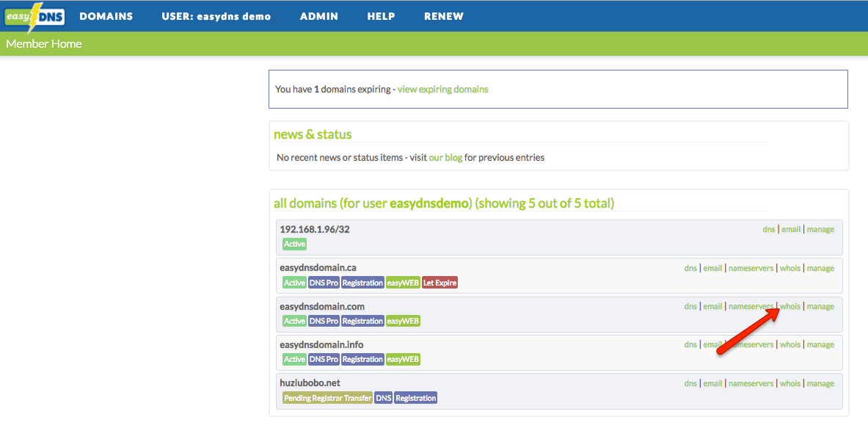868x428 pixels.
Task: Click whois for easydnsdomain.com
Action: click(789, 306)
